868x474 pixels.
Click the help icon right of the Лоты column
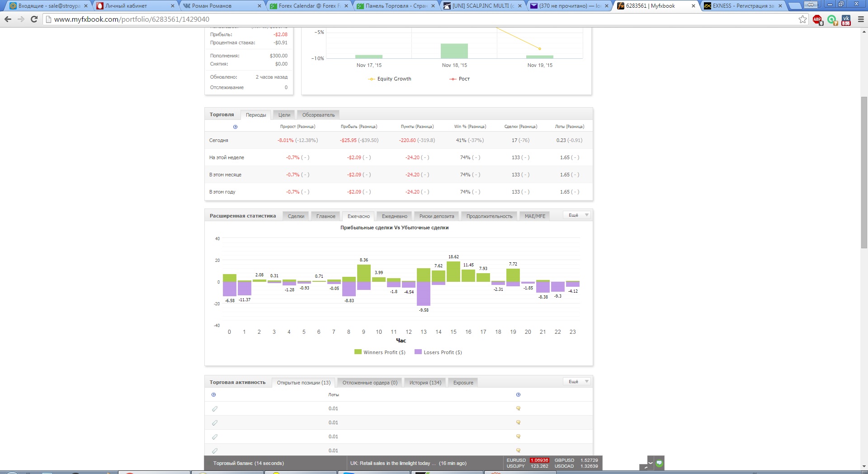point(518,395)
